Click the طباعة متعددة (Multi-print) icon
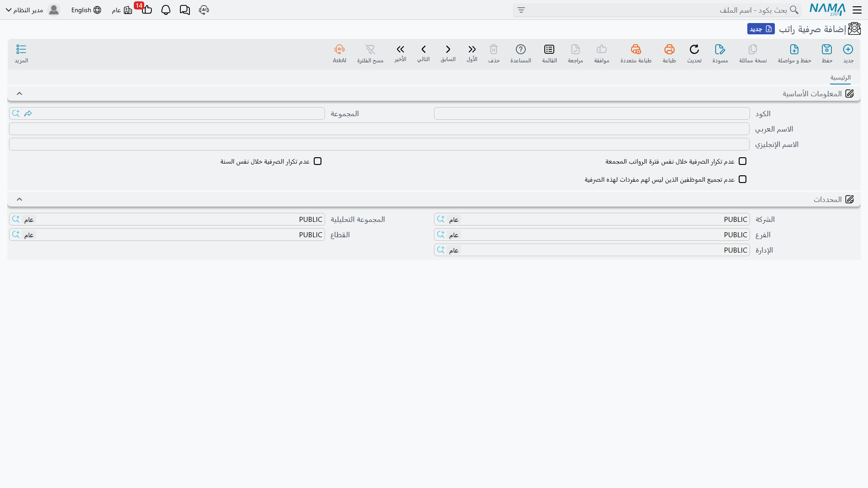868x488 pixels. point(636,49)
